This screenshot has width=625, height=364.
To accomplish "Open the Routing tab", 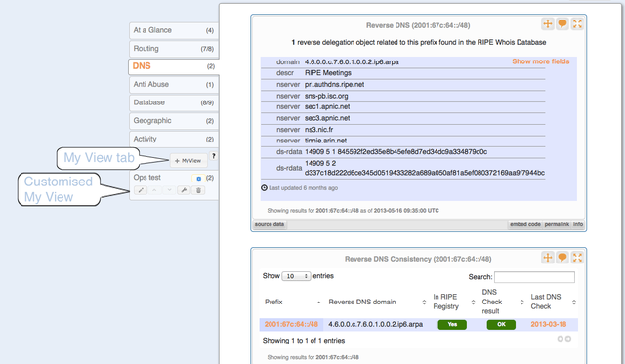I will (x=174, y=49).
